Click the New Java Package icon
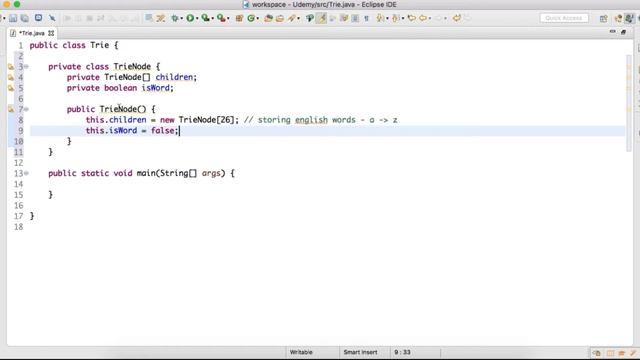The image size is (640, 360). click(x=239, y=18)
